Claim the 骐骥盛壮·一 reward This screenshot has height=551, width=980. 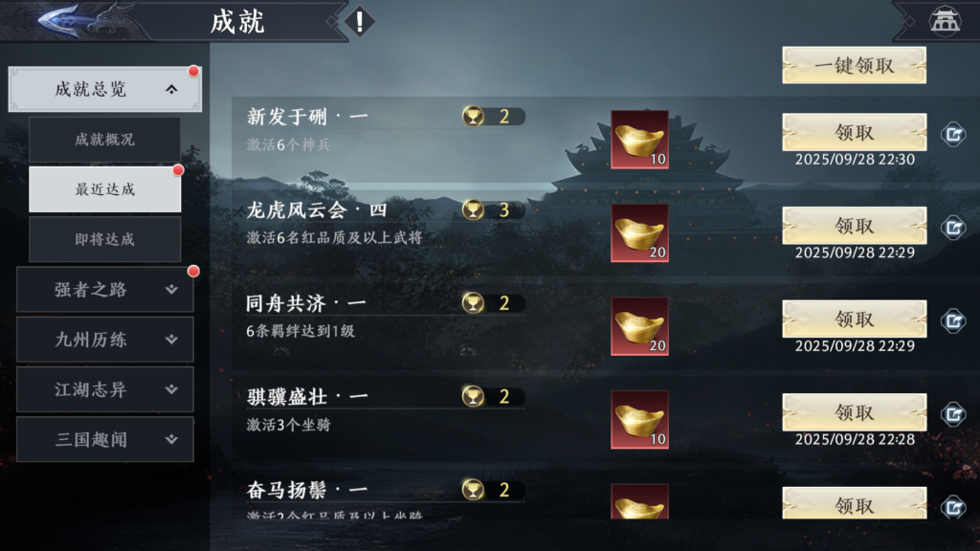pyautogui.click(x=854, y=412)
